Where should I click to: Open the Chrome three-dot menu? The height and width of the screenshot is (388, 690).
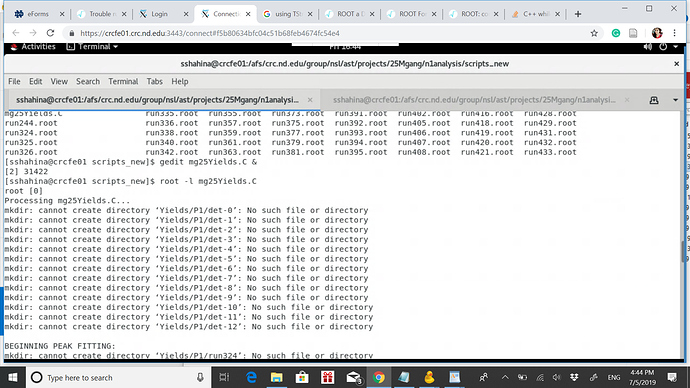[x=675, y=33]
